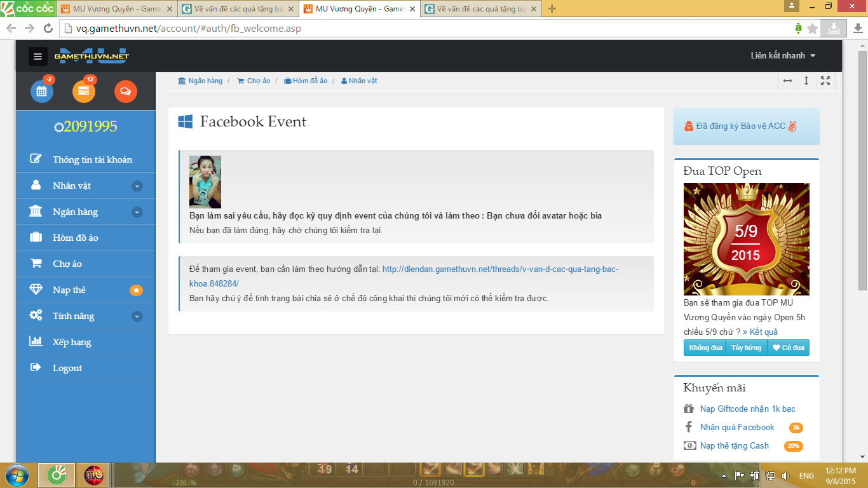This screenshot has width=868, height=488.
Task: Vote Không đua button
Action: point(705,348)
